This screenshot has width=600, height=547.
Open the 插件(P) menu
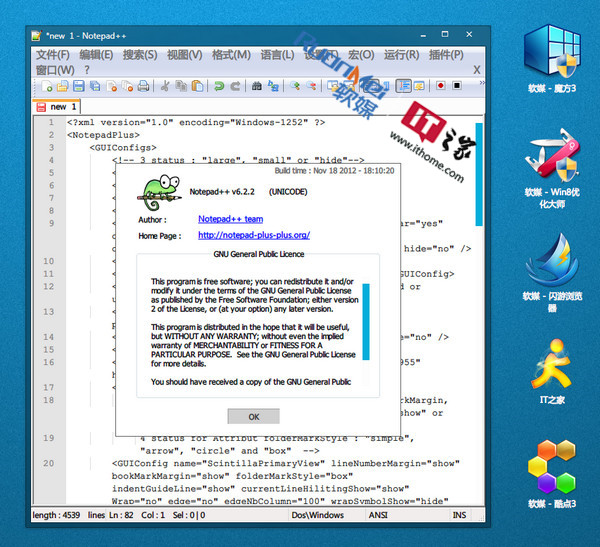[x=446, y=55]
